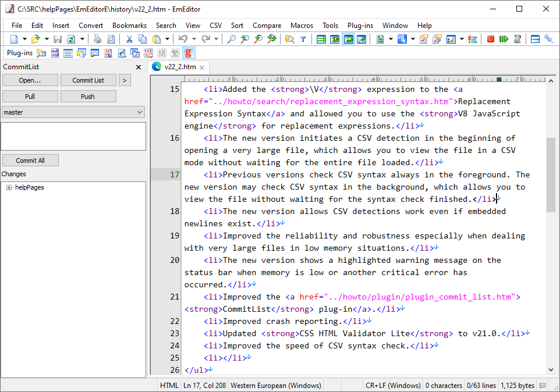
Task: Click the Pull button
Action: tap(30, 97)
